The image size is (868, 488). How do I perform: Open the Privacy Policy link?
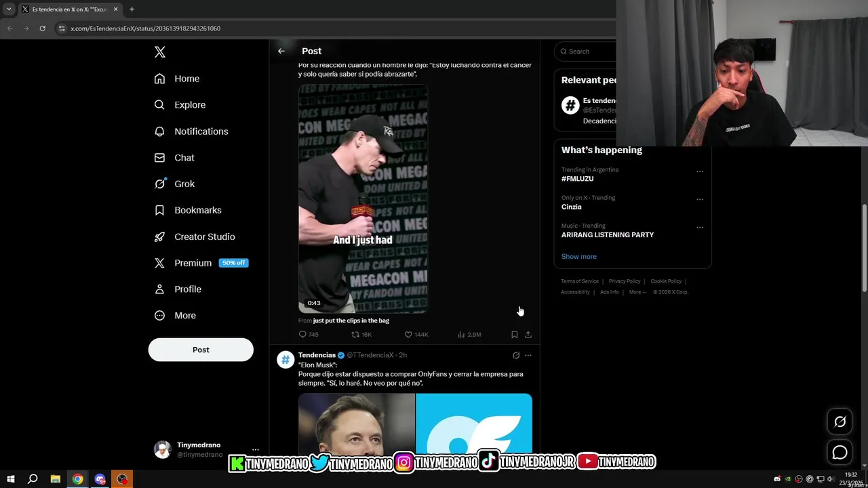coord(625,281)
